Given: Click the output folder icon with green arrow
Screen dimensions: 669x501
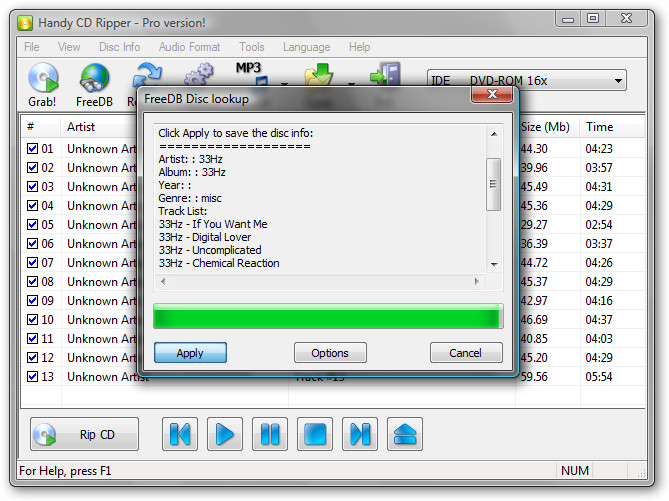Looking at the screenshot, I should (319, 74).
